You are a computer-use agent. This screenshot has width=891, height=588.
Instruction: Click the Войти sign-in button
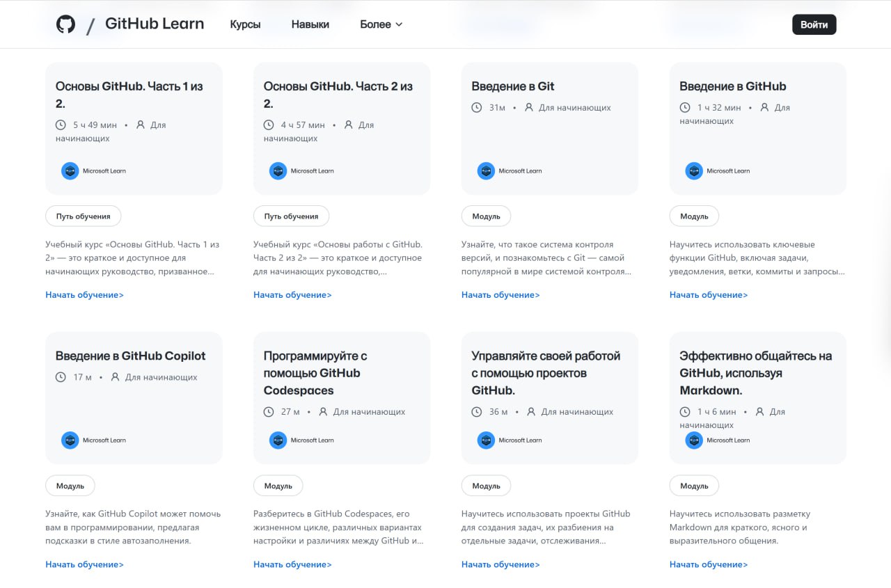pyautogui.click(x=814, y=24)
